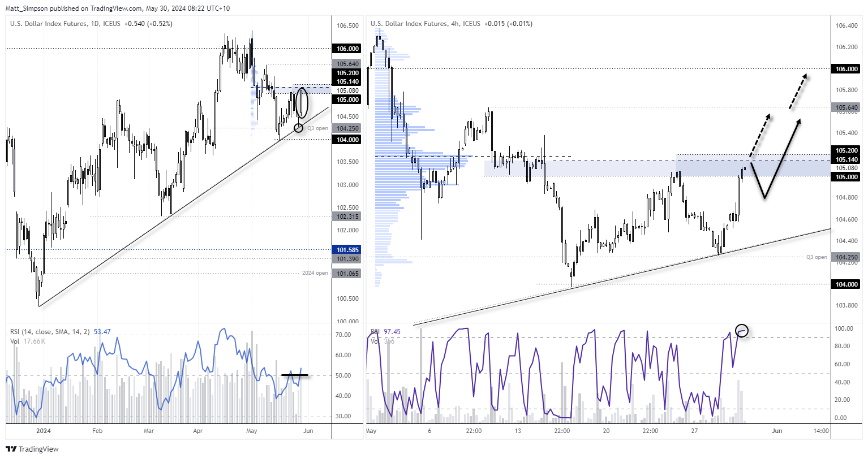The image size is (868, 459).
Task: Click the blue 101.585 price tag
Action: 347,250
